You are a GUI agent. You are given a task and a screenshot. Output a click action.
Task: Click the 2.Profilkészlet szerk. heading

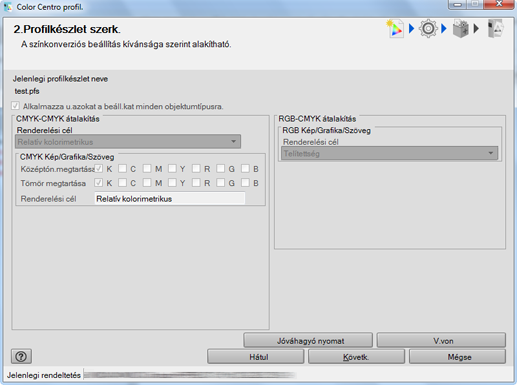point(67,29)
